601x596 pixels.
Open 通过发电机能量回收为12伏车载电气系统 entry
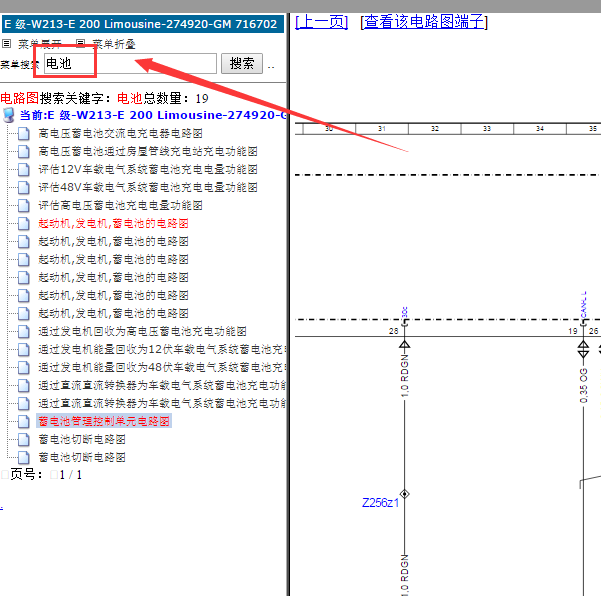(162, 350)
